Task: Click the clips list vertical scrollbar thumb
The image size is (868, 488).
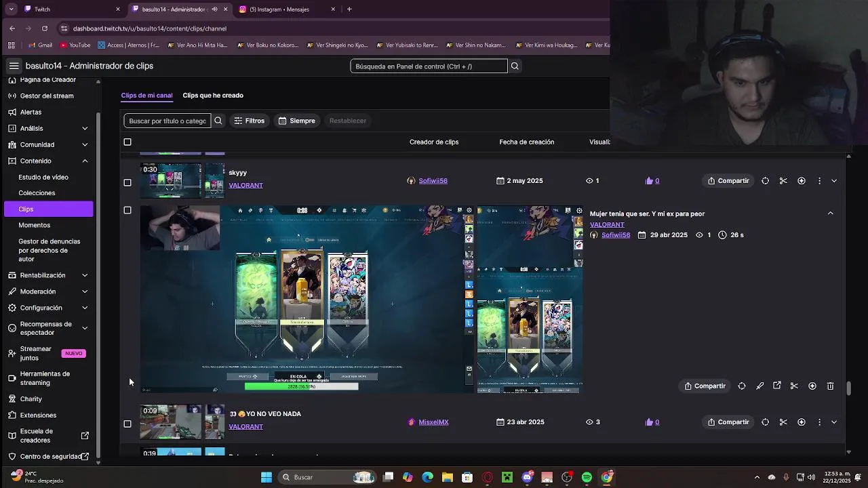Action: tap(848, 388)
